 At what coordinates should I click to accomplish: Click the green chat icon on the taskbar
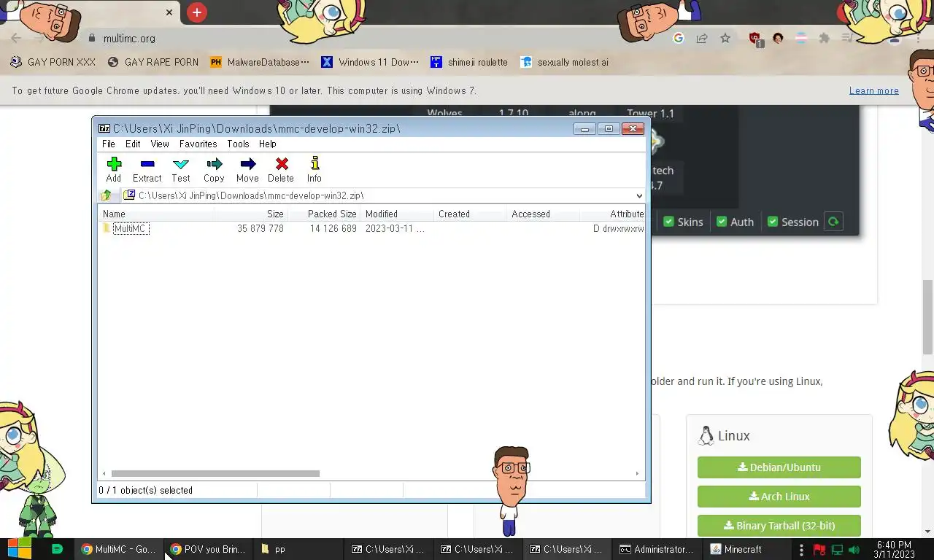point(57,549)
